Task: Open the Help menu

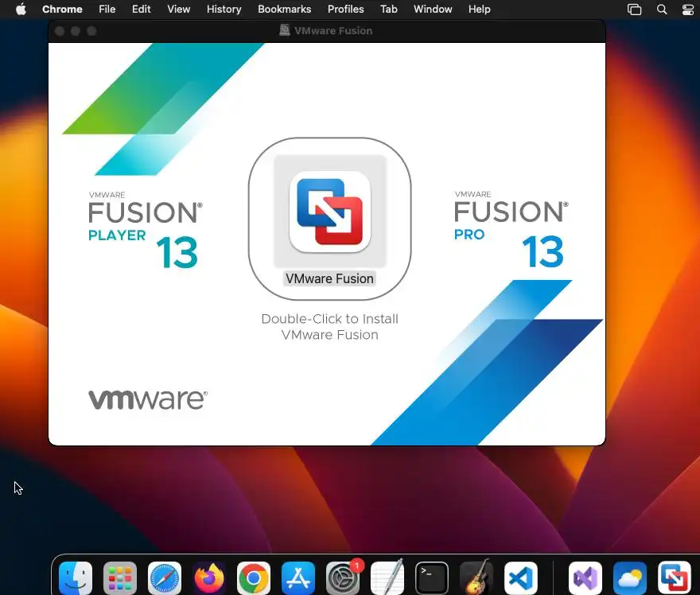Action: 479,9
